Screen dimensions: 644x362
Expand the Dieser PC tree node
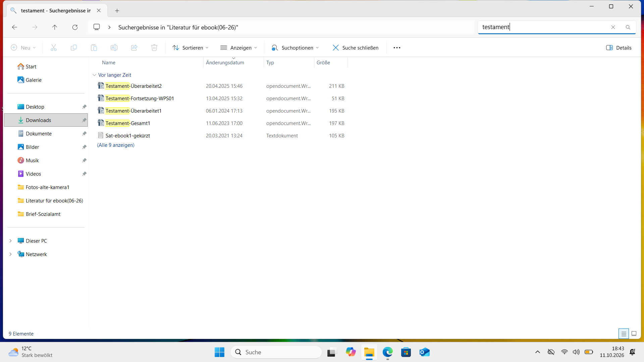[x=10, y=241]
